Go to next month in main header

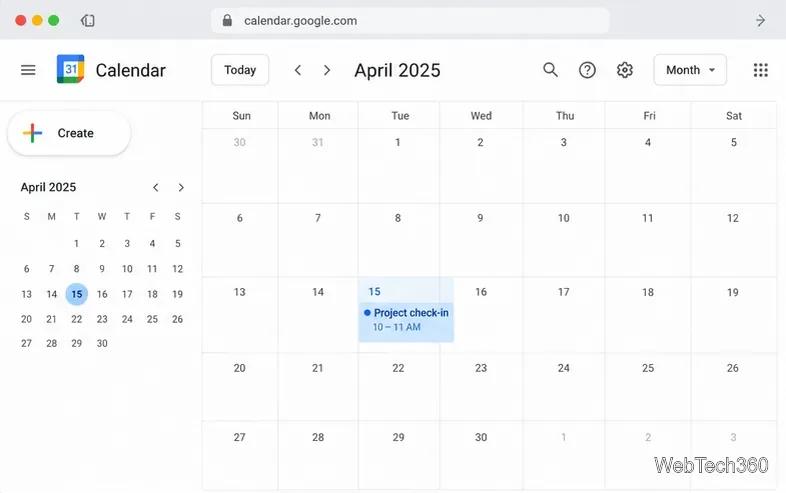point(327,70)
